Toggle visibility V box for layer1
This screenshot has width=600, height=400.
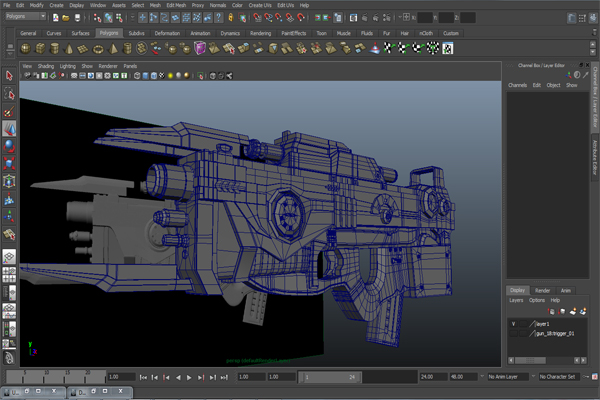point(514,324)
